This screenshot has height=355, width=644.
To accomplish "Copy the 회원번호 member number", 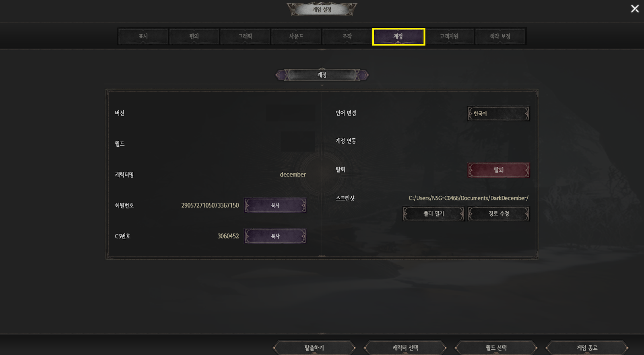I will pos(275,205).
